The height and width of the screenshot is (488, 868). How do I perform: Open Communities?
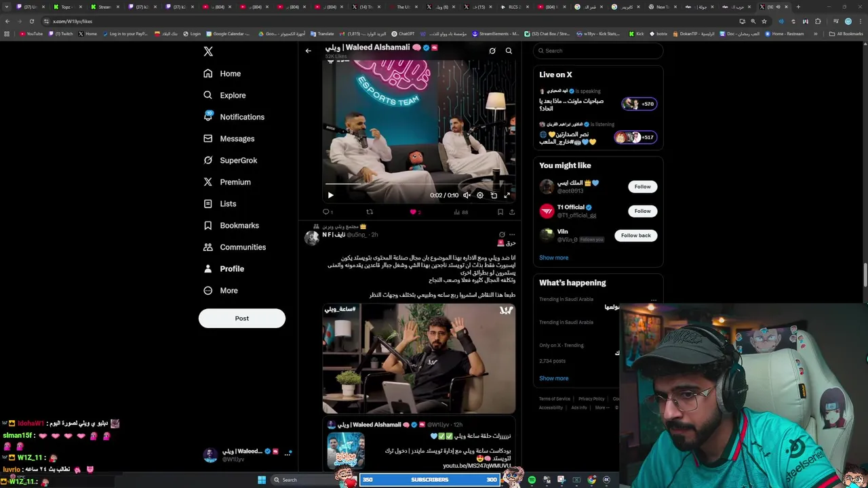(235, 247)
